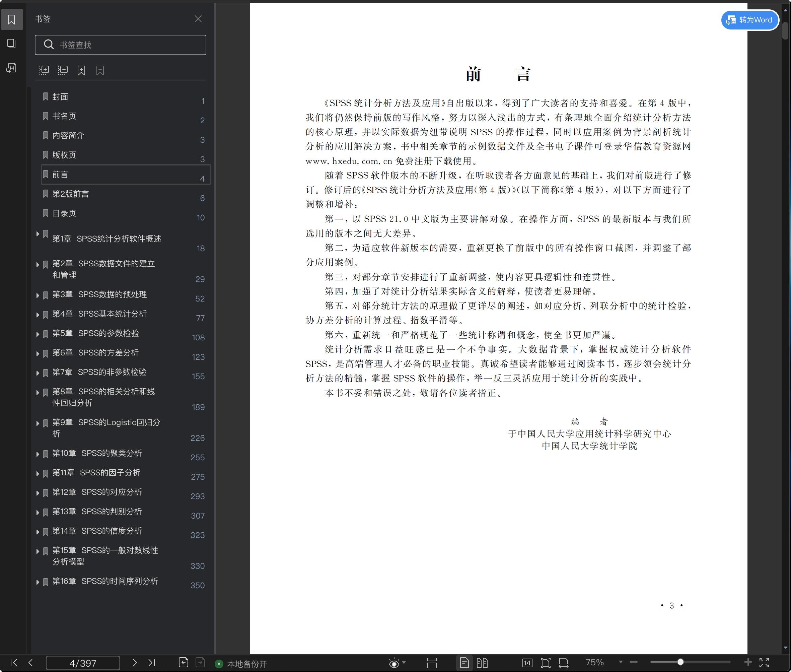The width and height of the screenshot is (791, 672).
Task: Open 第8章 SPSS的相关分析和线性回归分析
Action: 103,397
